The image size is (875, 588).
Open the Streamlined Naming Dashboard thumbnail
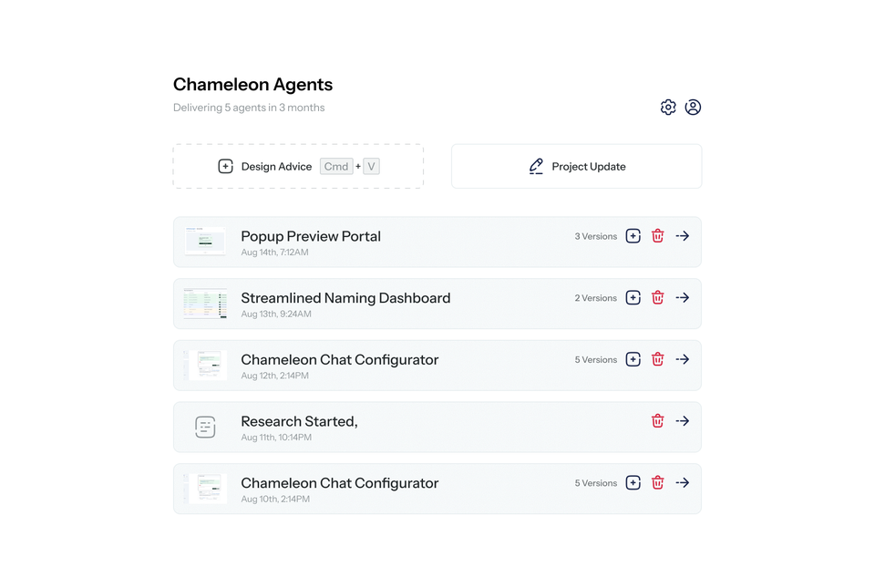click(x=205, y=304)
